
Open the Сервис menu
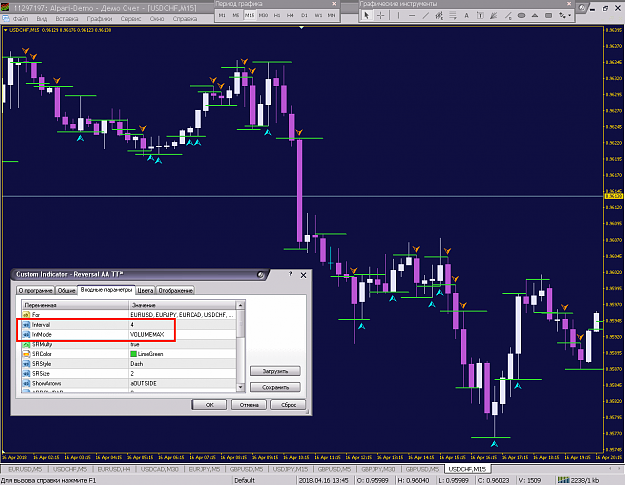tap(131, 19)
